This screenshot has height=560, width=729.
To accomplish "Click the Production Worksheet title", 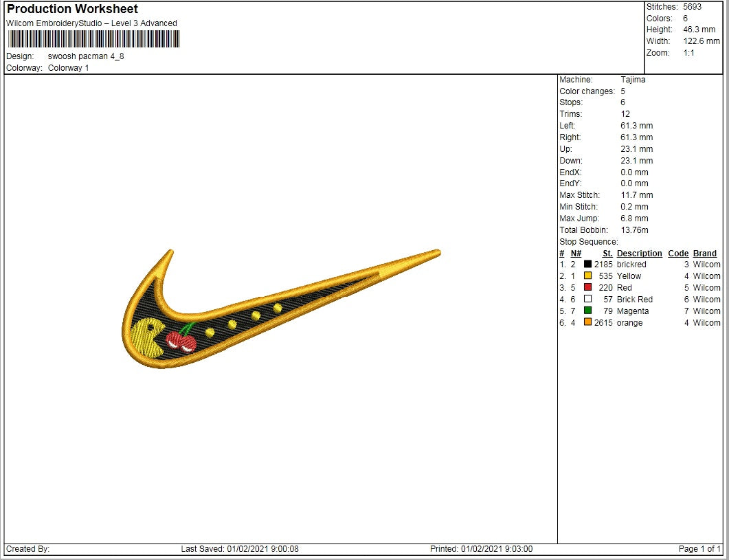I will pos(72,9).
